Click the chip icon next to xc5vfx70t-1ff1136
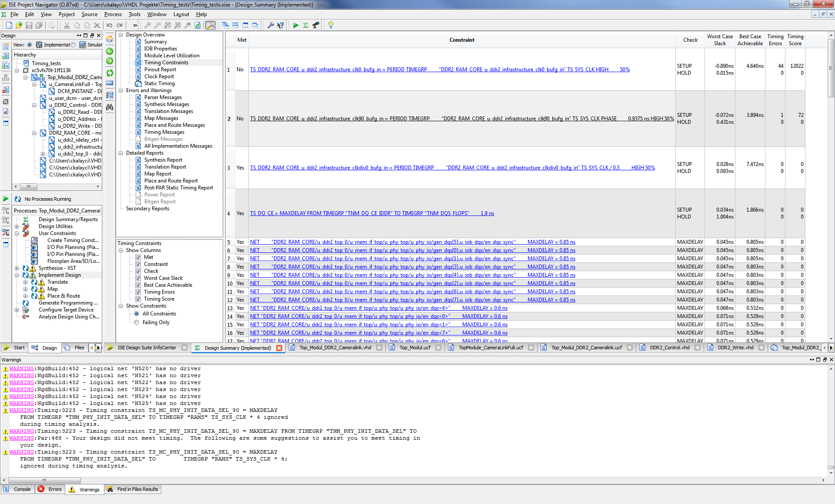Screen dimensions: 835x504 26,70
